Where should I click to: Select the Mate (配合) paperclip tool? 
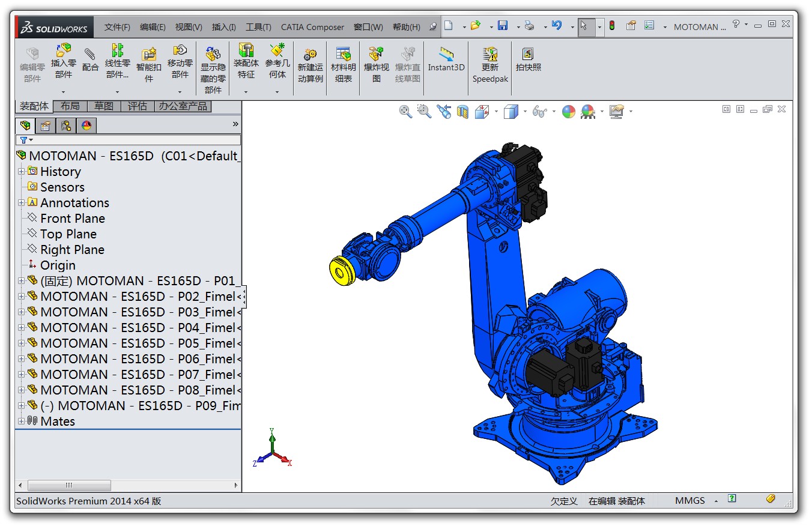[x=90, y=60]
